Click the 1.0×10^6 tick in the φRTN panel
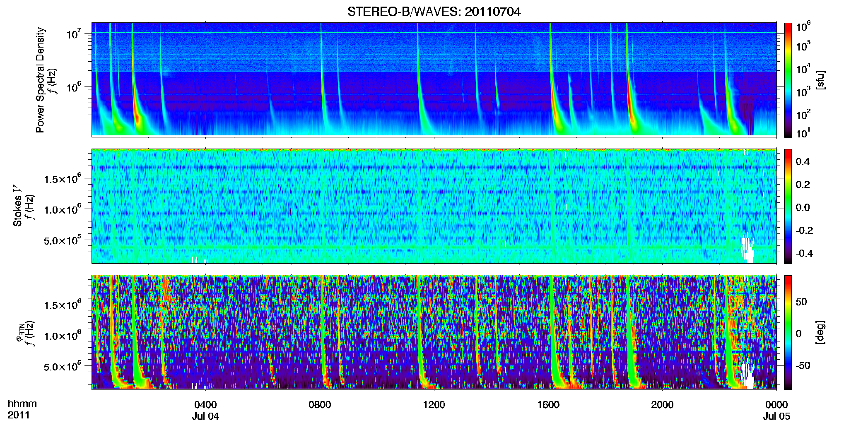The width and height of the screenshot is (868, 447). (63, 336)
